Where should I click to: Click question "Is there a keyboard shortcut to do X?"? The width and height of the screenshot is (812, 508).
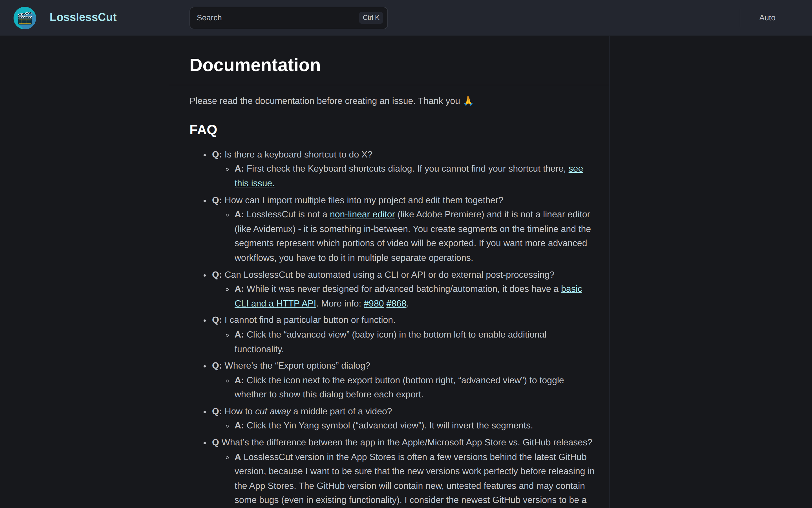point(292,155)
